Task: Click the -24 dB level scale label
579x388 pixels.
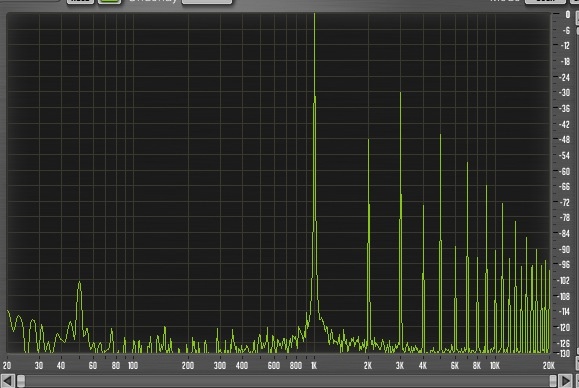Action: (565, 78)
